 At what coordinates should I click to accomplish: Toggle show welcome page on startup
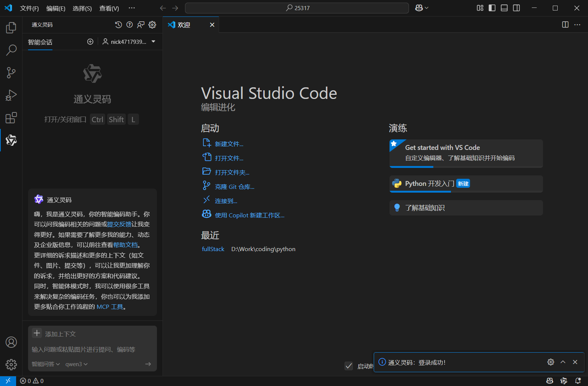tap(349, 366)
